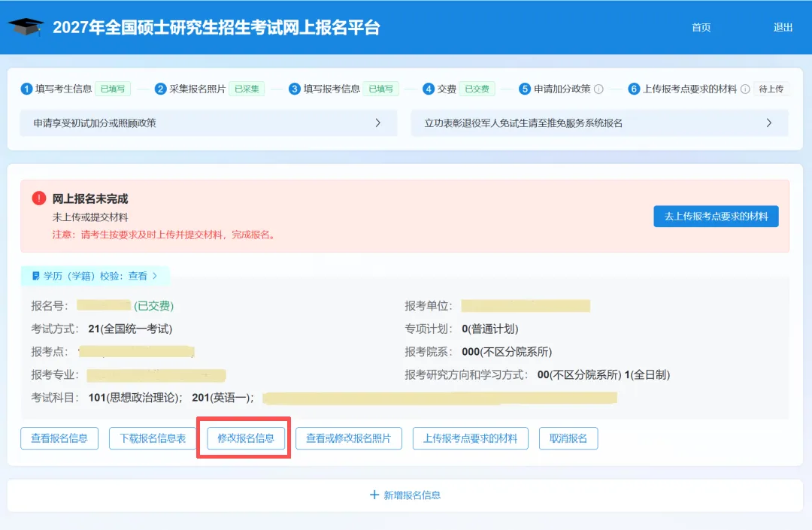Click step 5 number circle icon
The height and width of the screenshot is (530, 812).
click(x=525, y=89)
